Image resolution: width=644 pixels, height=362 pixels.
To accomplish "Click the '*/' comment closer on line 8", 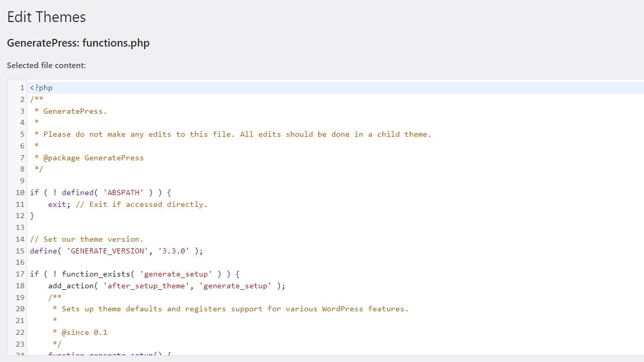I will click(x=39, y=169).
